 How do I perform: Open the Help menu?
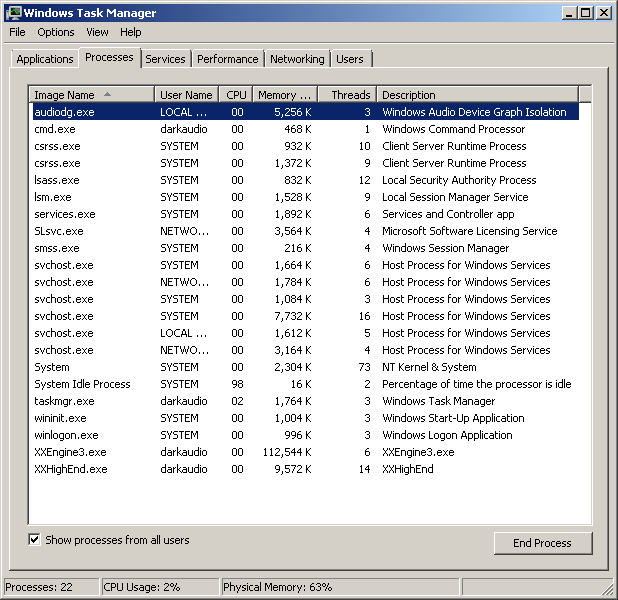[x=130, y=32]
